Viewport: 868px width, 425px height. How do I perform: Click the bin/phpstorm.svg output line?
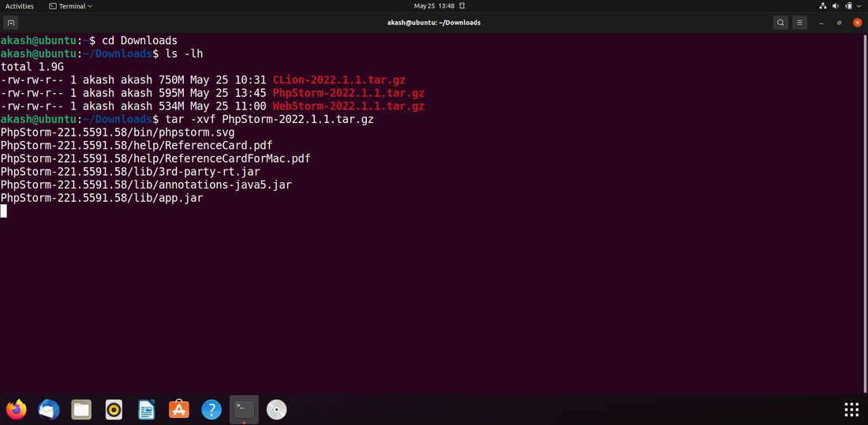pyautogui.click(x=118, y=132)
